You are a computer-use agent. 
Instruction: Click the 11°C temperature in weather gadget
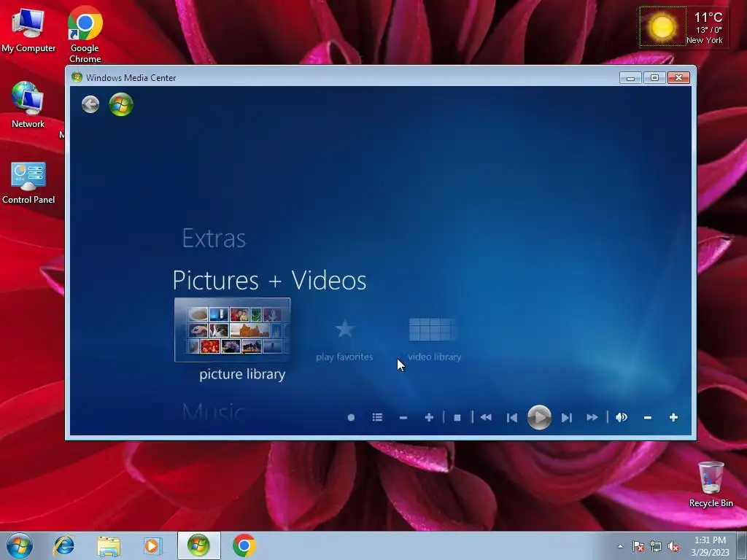[x=708, y=17]
